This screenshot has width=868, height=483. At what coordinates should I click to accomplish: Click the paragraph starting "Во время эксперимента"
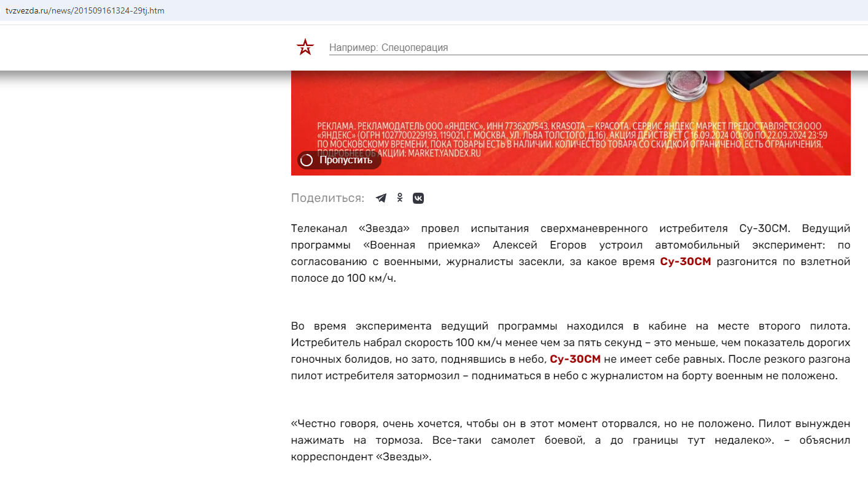tap(571, 351)
